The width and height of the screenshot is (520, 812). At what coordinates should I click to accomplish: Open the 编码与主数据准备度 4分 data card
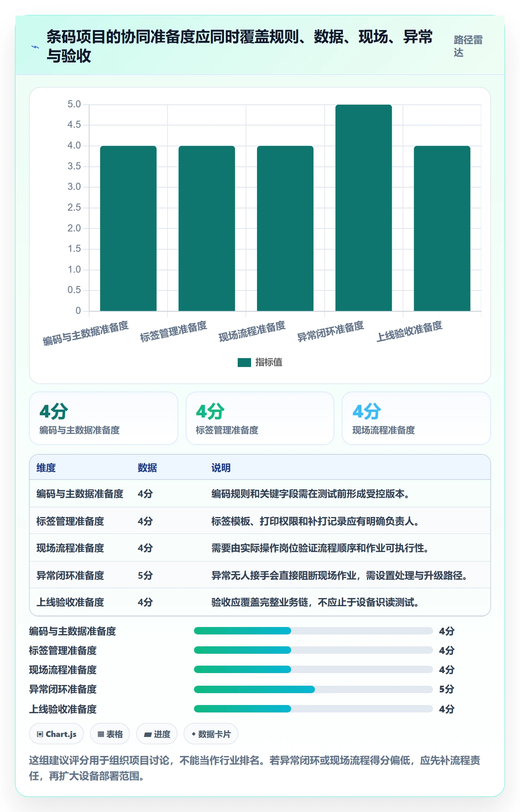(104, 418)
